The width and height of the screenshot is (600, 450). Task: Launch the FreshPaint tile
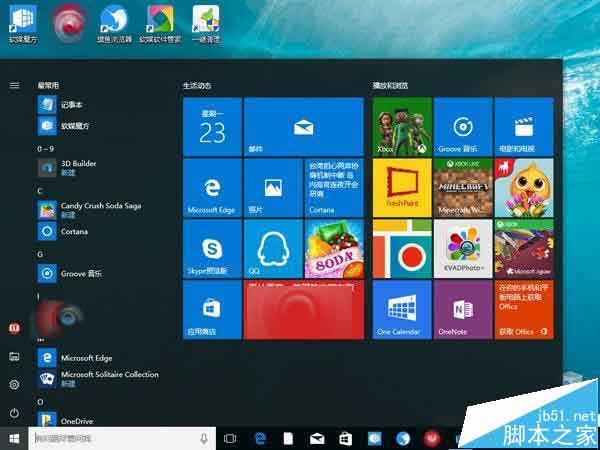tap(402, 188)
